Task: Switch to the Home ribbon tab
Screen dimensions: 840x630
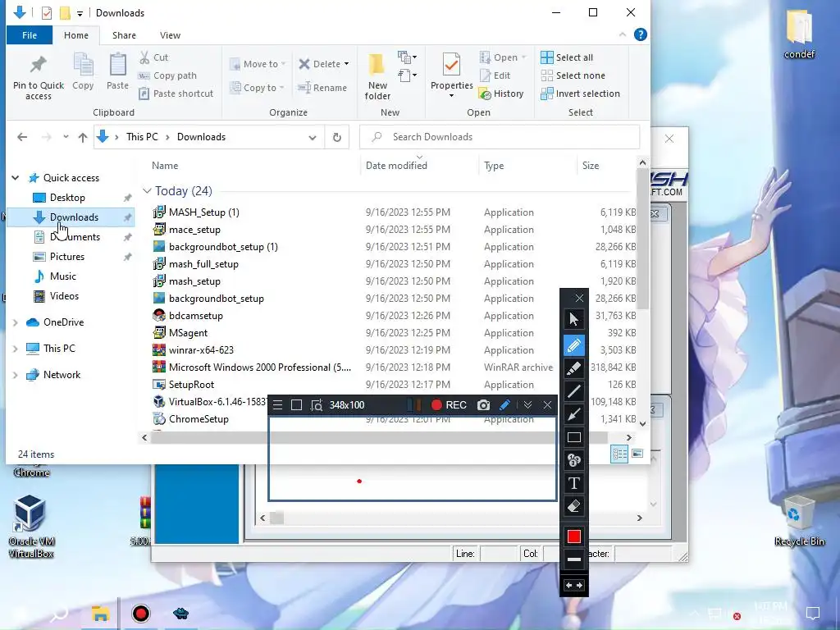Action: (x=76, y=35)
